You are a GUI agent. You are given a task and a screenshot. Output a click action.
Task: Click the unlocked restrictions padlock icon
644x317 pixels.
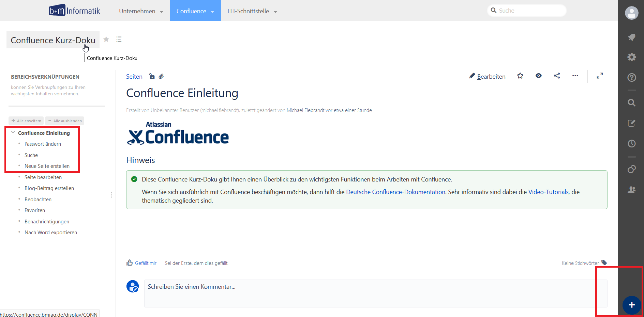152,76
